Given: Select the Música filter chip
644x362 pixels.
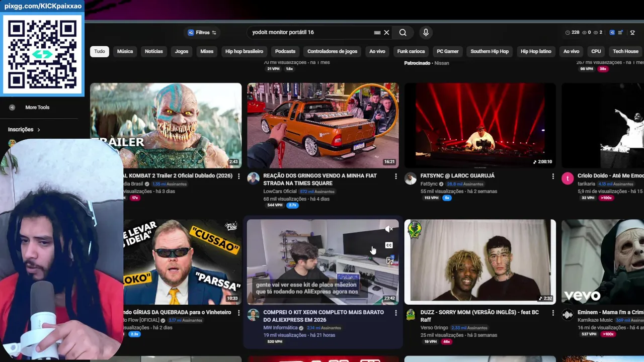Looking at the screenshot, I should coord(125,51).
